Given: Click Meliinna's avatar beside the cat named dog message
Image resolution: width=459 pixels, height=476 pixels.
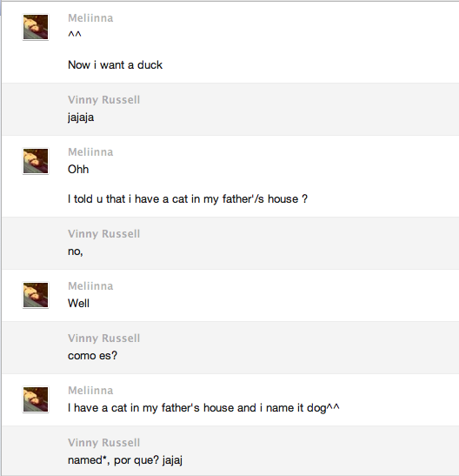Looking at the screenshot, I should coord(36,399).
